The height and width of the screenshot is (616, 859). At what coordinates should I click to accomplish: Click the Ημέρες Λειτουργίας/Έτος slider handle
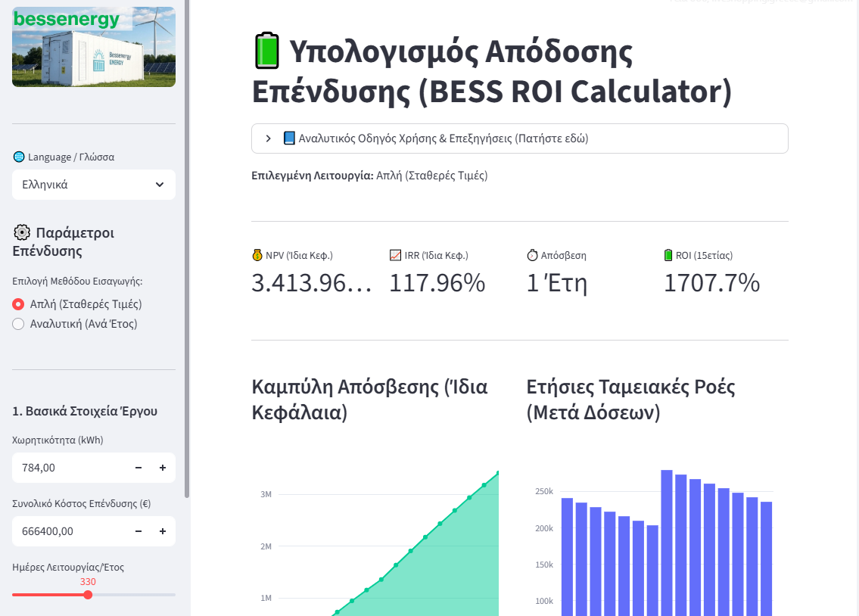click(x=88, y=595)
